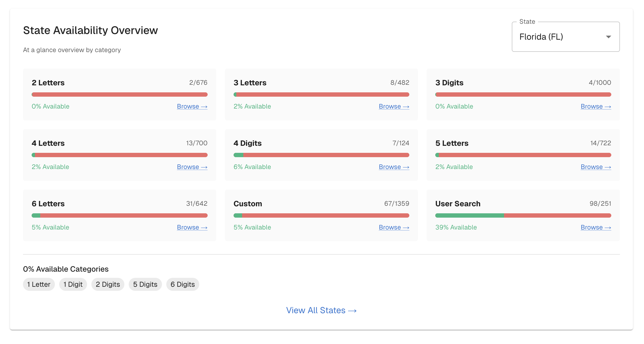Click Browse under 4 Digits
644x344 pixels.
click(x=394, y=167)
